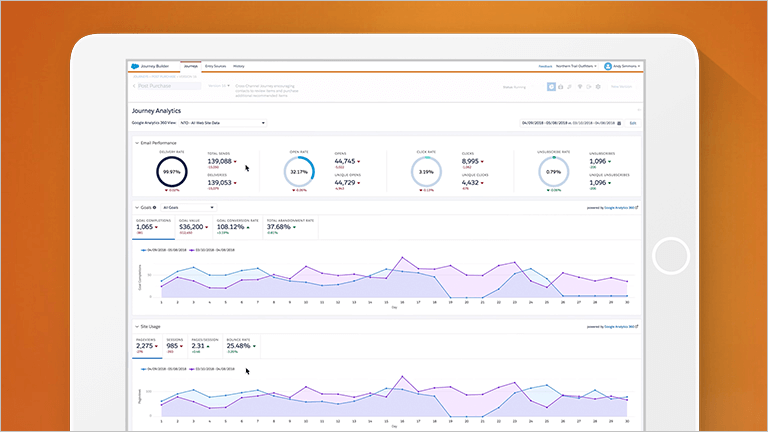Select the Goal Conversion Rate 108.12% tab
This screenshot has height=432, width=768.
[x=238, y=227]
